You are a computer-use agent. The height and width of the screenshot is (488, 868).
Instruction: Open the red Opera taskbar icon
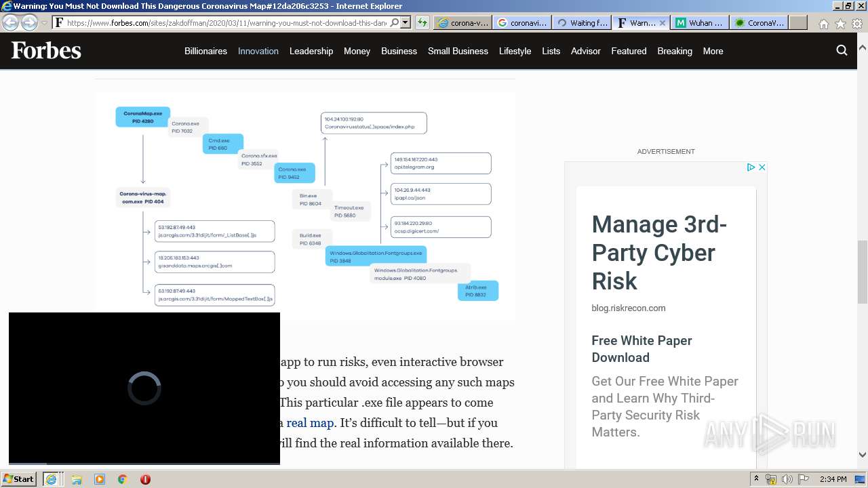pyautogui.click(x=145, y=479)
